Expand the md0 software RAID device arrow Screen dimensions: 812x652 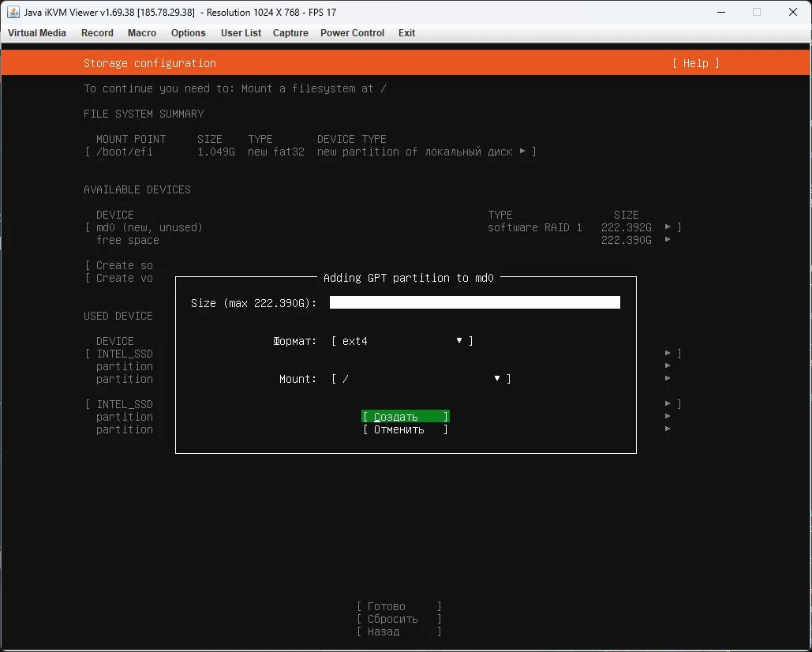668,227
